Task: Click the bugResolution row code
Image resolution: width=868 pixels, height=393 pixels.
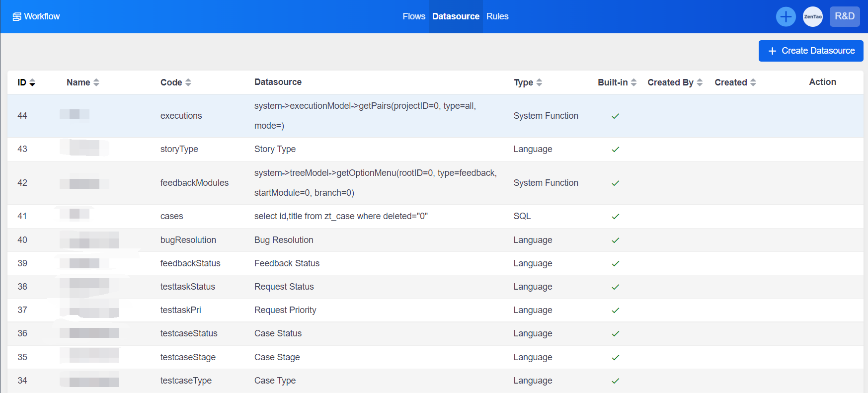Action: [x=188, y=240]
